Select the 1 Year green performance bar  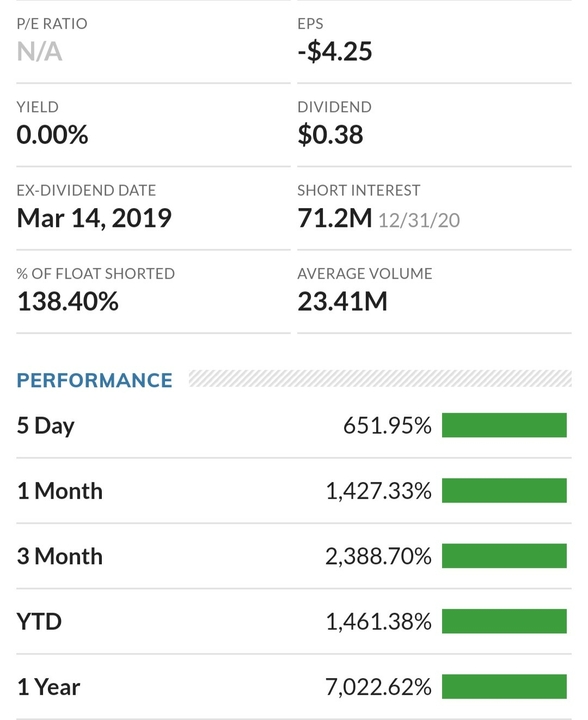tap(504, 686)
